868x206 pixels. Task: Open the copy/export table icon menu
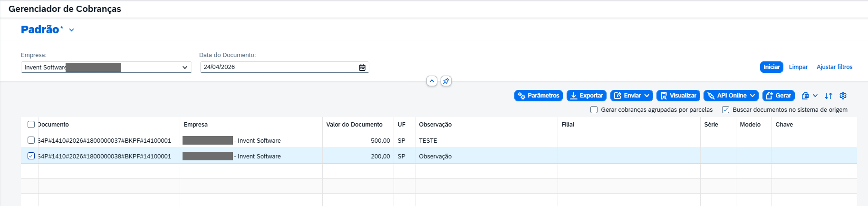[x=810, y=96]
